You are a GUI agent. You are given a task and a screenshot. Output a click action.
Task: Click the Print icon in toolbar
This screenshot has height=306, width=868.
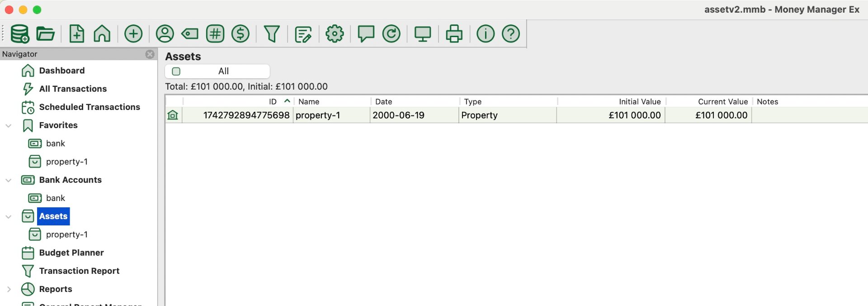[454, 34]
